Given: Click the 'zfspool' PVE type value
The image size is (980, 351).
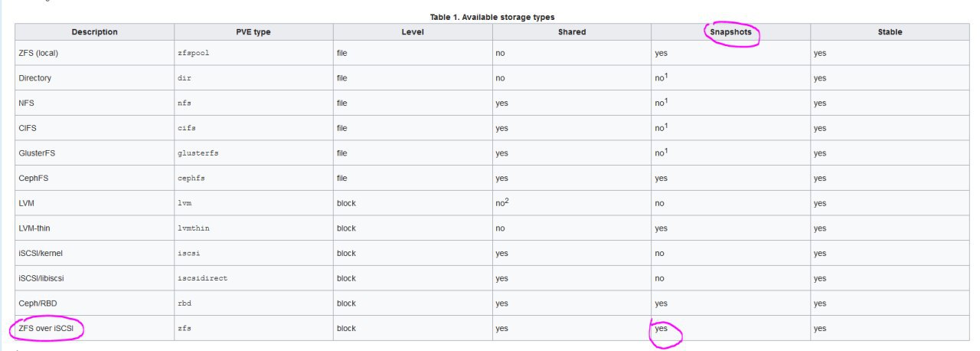Looking at the screenshot, I should click(193, 54).
